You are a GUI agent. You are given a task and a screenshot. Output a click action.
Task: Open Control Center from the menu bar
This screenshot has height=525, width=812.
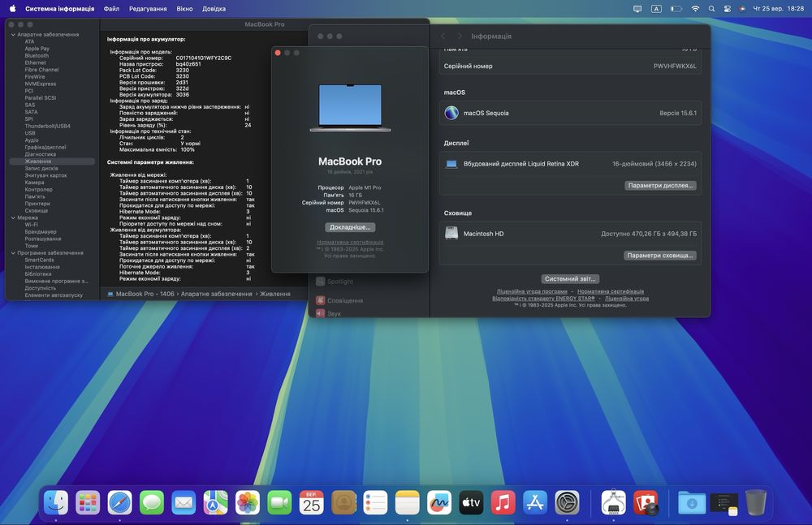coord(728,8)
